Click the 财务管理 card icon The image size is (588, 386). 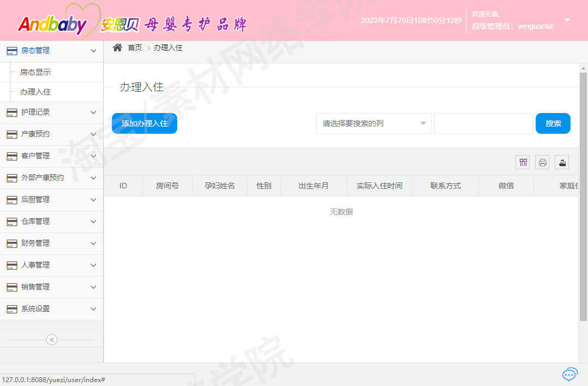12,244
